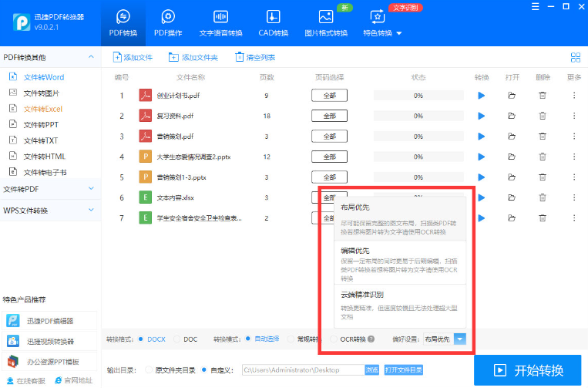Open the hamburger main menu icon
This screenshot has width=588, height=388.
coord(535,7)
